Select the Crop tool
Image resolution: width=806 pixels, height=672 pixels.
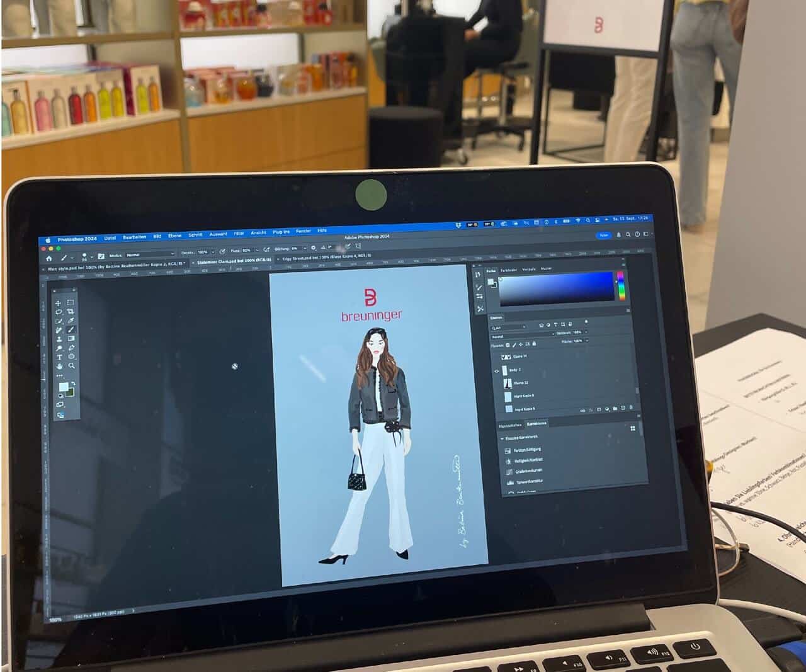71,312
